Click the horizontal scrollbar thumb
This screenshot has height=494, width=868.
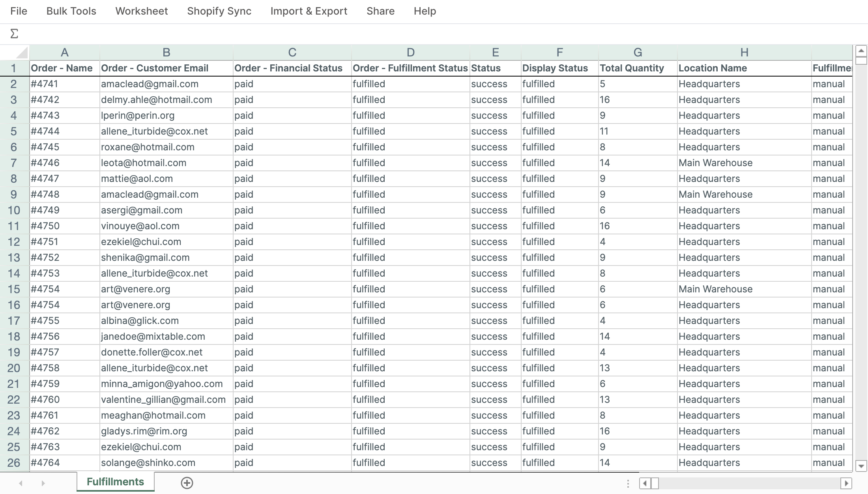click(x=655, y=483)
